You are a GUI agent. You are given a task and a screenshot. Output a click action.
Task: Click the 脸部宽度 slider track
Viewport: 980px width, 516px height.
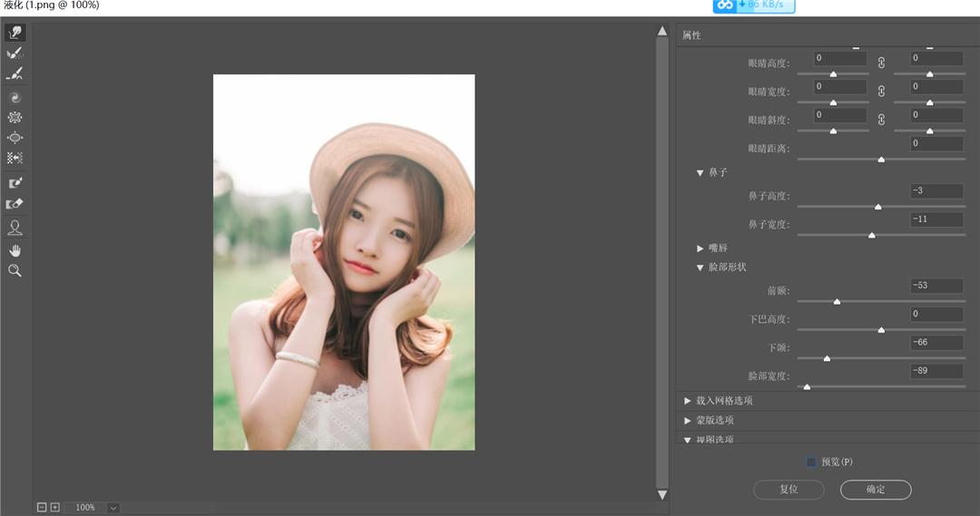[x=881, y=387]
